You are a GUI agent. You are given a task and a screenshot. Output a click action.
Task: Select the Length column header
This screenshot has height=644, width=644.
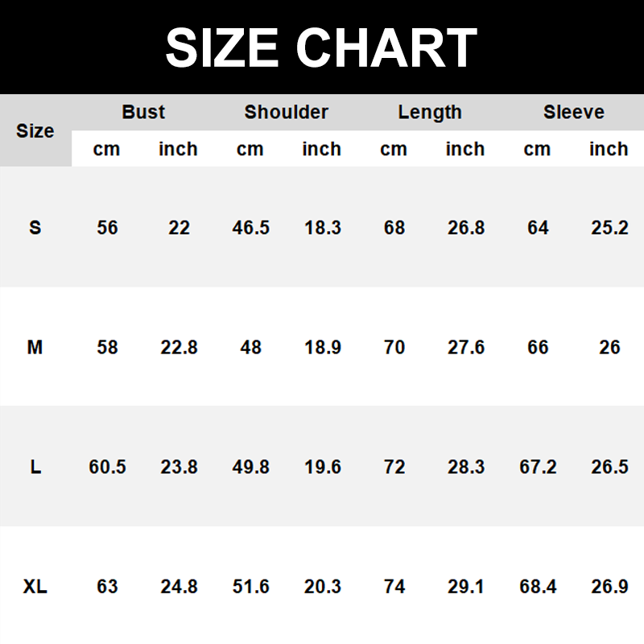430,112
